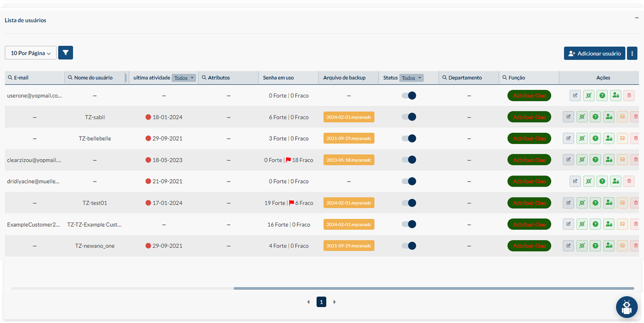Edit the TZ-bellebelle user
This screenshot has height=323, width=644.
[568, 138]
